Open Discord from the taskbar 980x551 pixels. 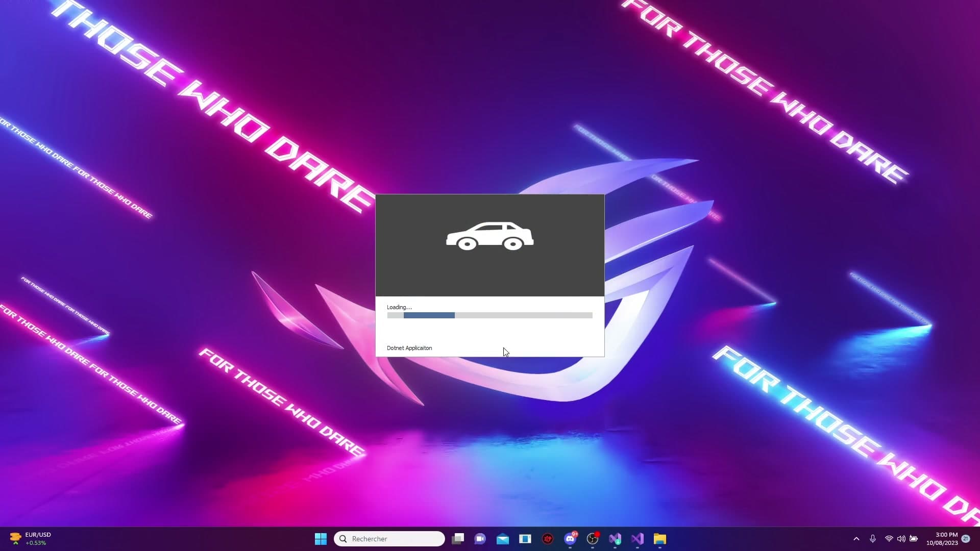(570, 539)
